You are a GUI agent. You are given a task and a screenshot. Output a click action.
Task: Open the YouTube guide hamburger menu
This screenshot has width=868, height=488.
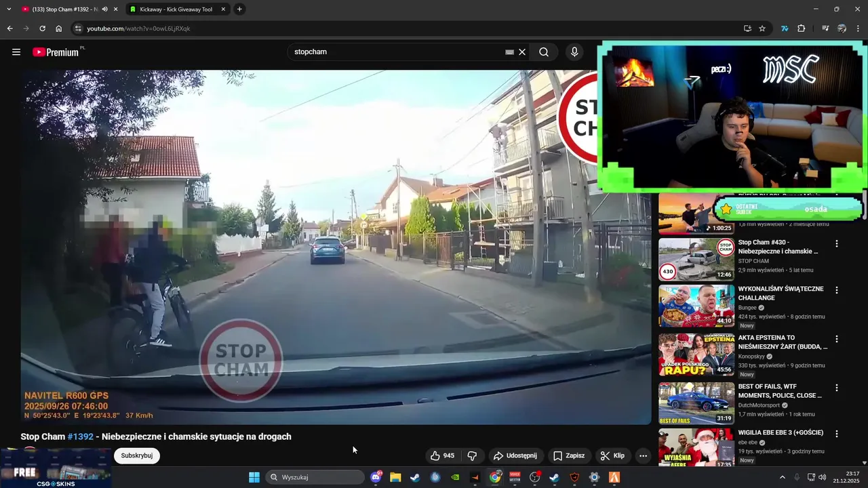[x=16, y=52]
